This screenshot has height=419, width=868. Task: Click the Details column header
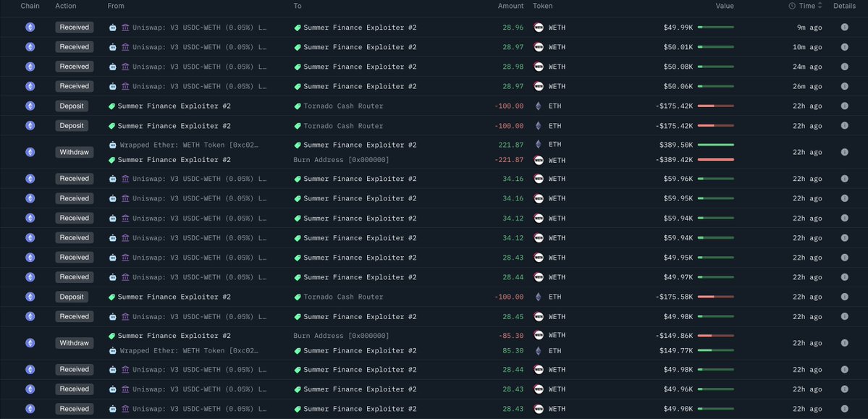pos(844,6)
